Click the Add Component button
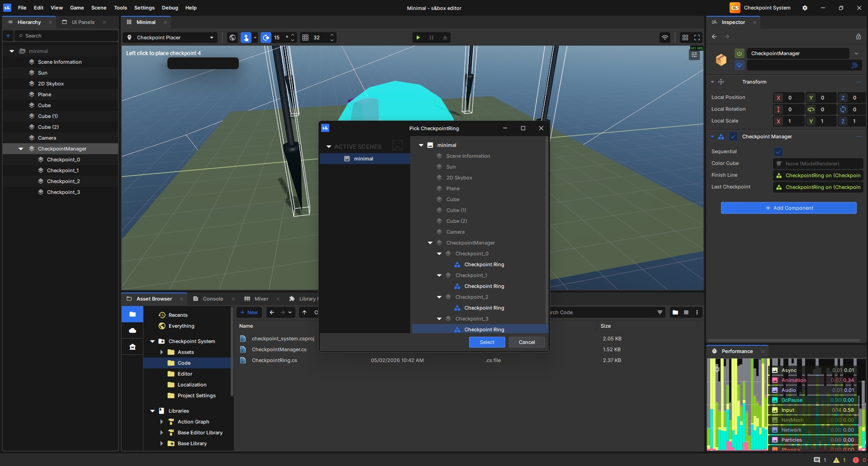 788,208
